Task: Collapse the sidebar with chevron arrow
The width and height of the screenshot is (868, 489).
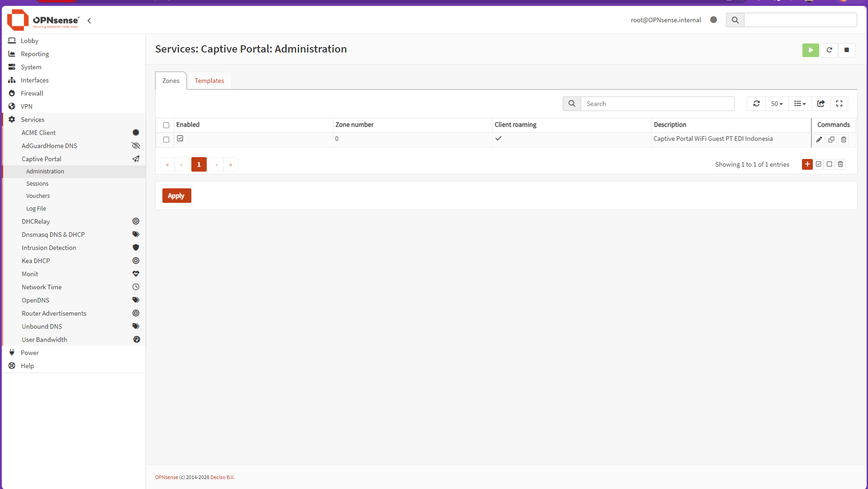Action: pyautogui.click(x=89, y=20)
